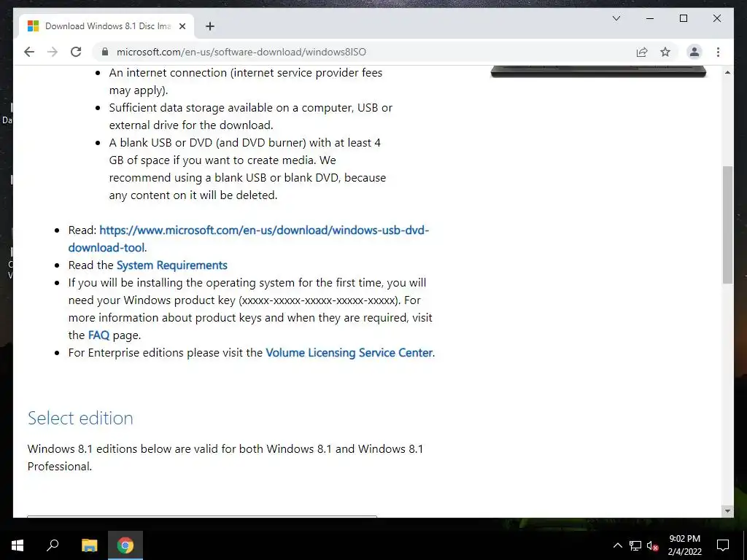This screenshot has height=560, width=747.
Task: Open the clock showing 9:02 PM
Action: (x=684, y=545)
